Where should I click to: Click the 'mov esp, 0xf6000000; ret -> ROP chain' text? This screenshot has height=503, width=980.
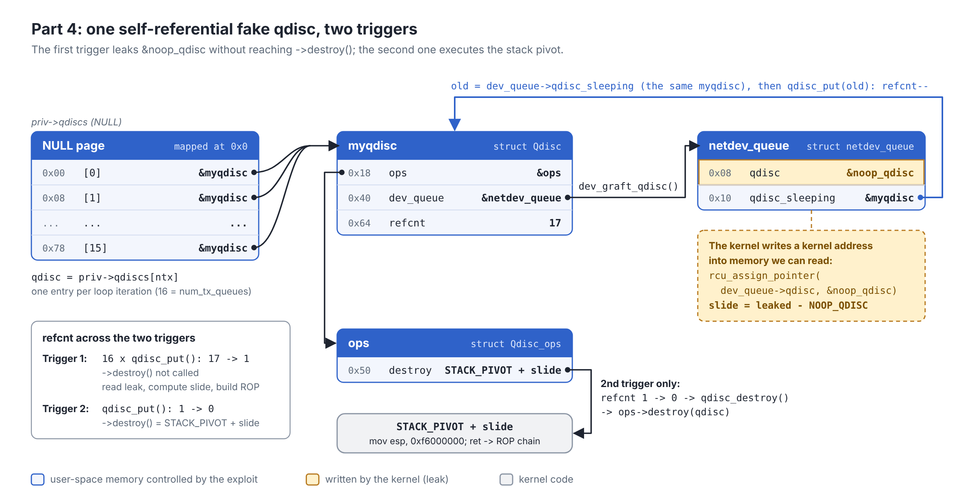(455, 441)
